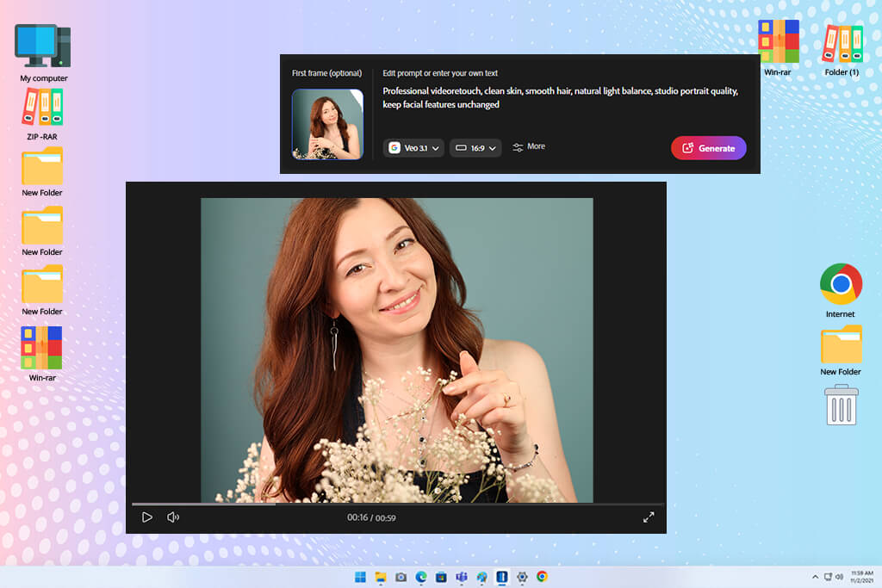Open Camera app from taskbar
This screenshot has height=588, width=882.
click(401, 577)
